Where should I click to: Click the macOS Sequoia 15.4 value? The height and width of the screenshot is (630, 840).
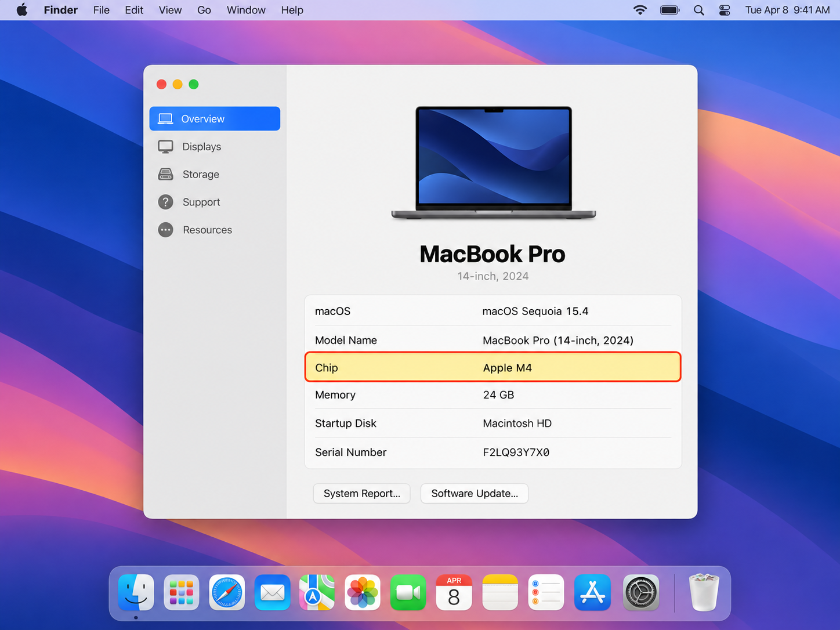pos(535,311)
